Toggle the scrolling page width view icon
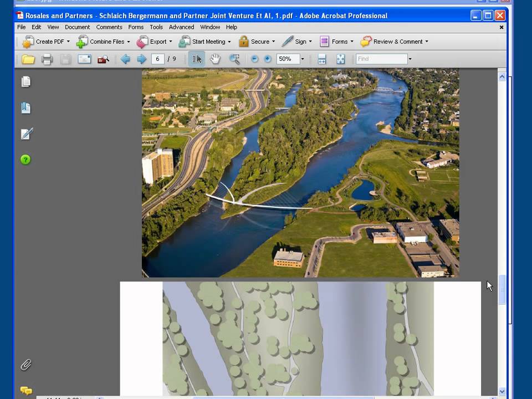Image resolution: width=532 pixels, height=399 pixels. (321, 59)
